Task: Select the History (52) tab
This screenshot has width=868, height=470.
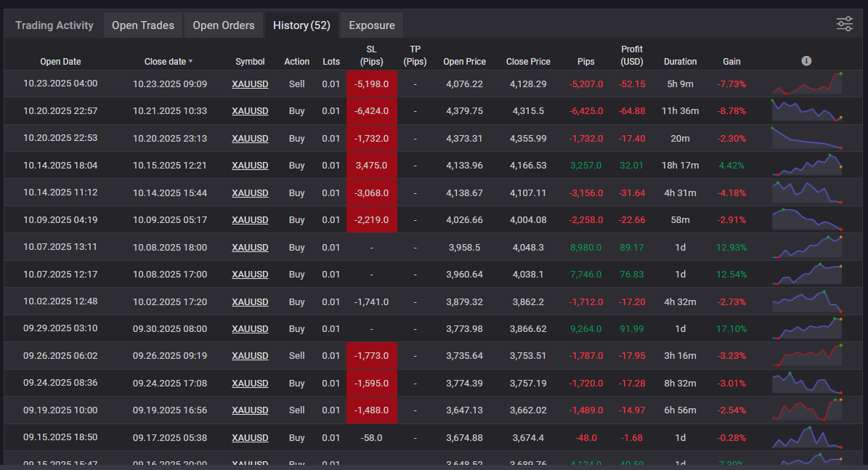Action: [301, 24]
